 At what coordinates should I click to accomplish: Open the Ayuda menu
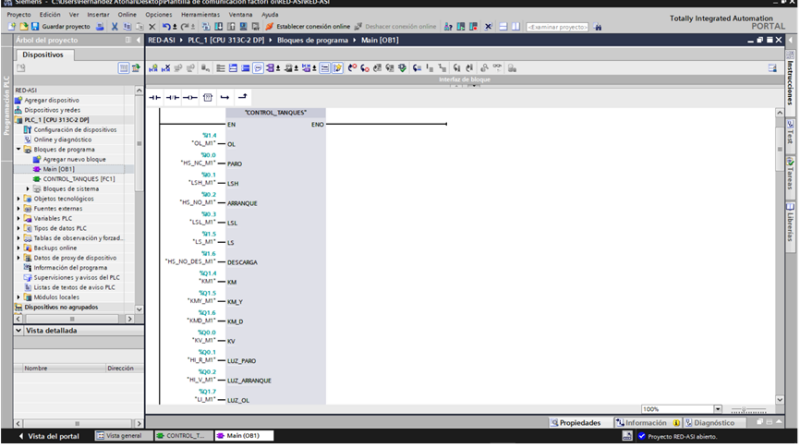click(270, 15)
